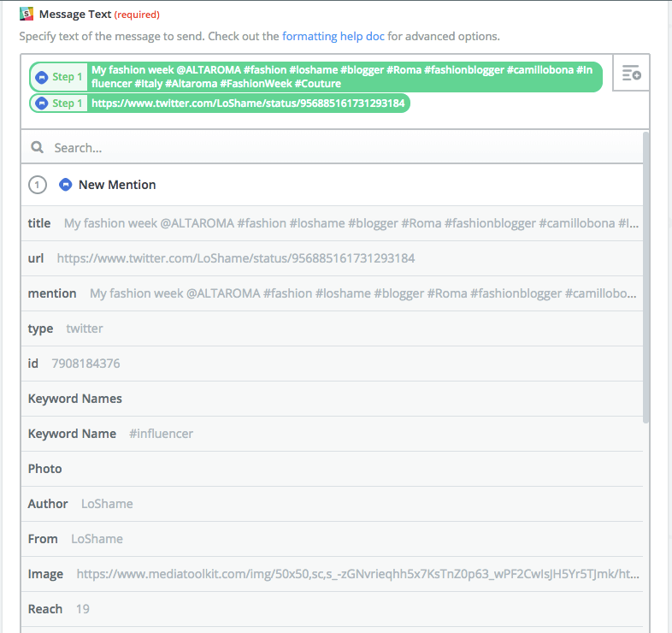Choose the Keyword Names row
The width and height of the screenshot is (672, 633).
pyautogui.click(x=332, y=399)
